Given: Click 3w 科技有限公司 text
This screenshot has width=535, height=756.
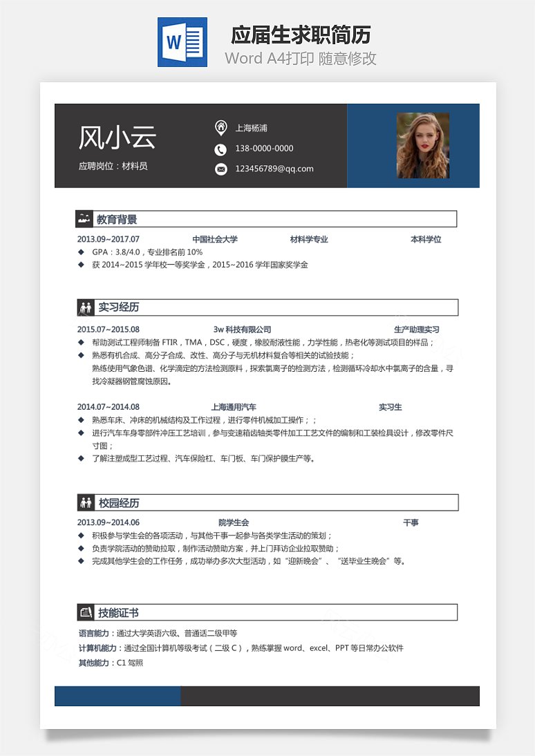Looking at the screenshot, I should click(242, 330).
